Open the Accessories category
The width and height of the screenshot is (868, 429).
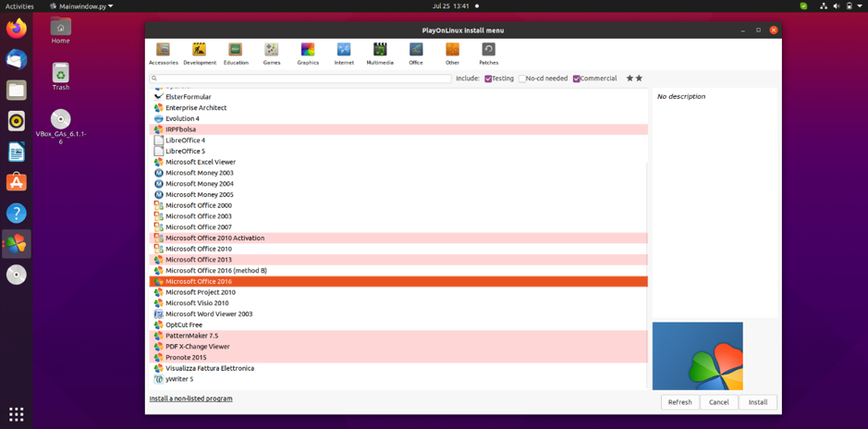[x=163, y=54]
